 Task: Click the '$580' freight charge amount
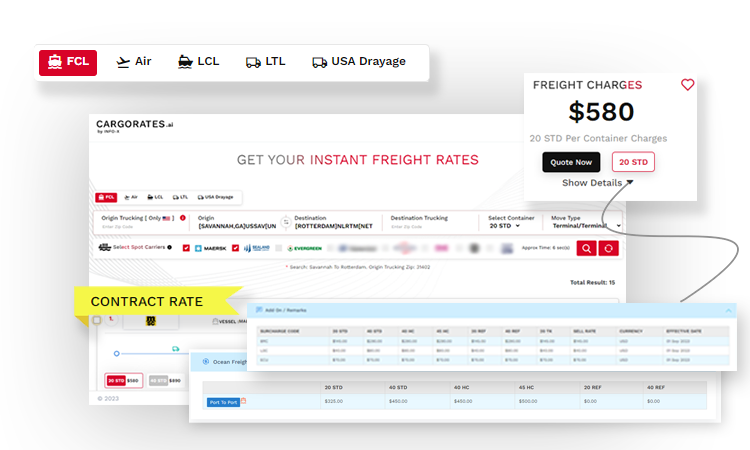[x=601, y=112]
